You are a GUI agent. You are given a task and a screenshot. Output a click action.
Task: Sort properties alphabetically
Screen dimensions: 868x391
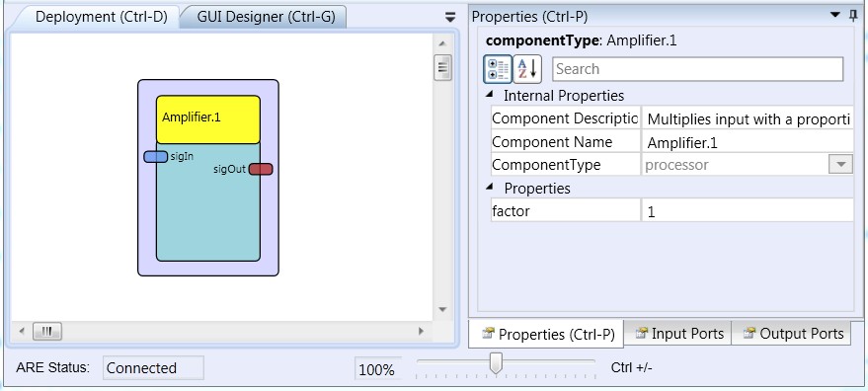(527, 69)
